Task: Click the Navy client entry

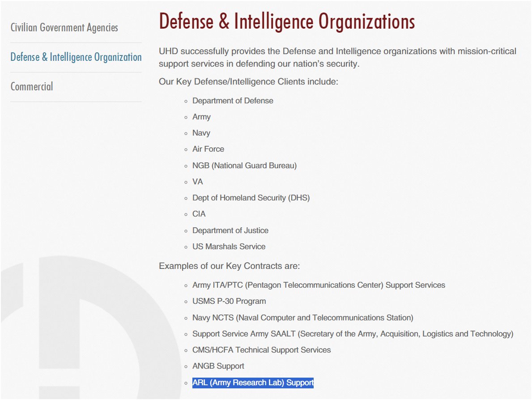Action: (201, 133)
